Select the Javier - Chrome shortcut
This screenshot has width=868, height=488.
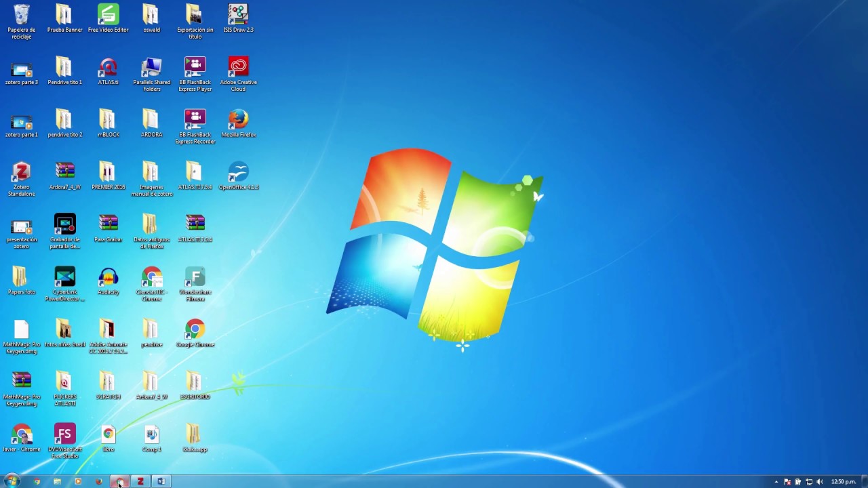pos(22,439)
